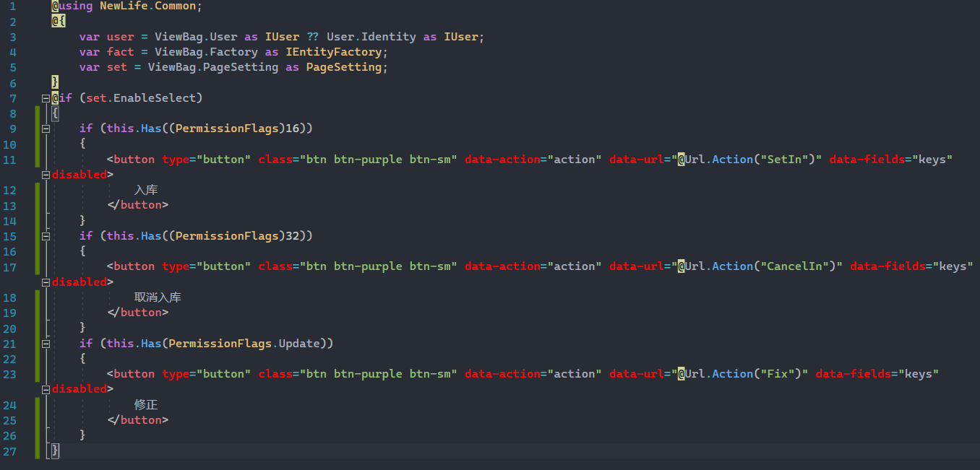Click line number 14 in the gutter
This screenshot has width=980, height=470.
click(x=9, y=221)
